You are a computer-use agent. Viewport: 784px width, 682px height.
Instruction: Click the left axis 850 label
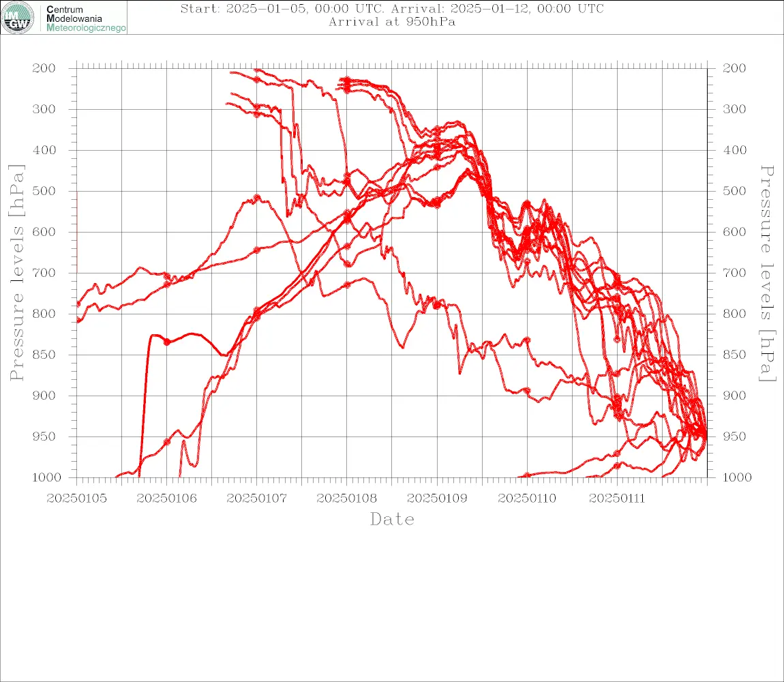tap(44, 355)
